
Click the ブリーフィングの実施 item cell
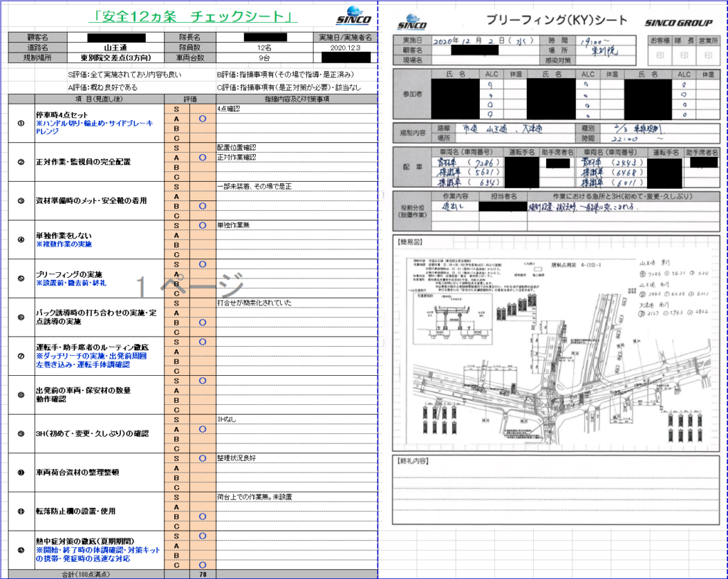(100, 278)
